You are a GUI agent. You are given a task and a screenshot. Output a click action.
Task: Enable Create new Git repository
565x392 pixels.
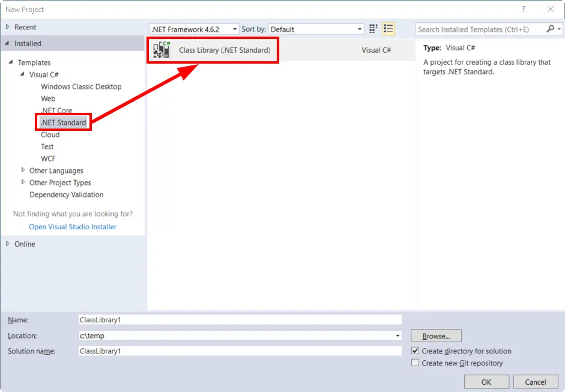[415, 363]
